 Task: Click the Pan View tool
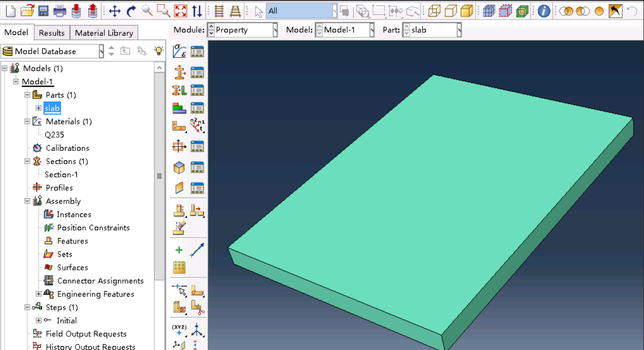point(115,10)
